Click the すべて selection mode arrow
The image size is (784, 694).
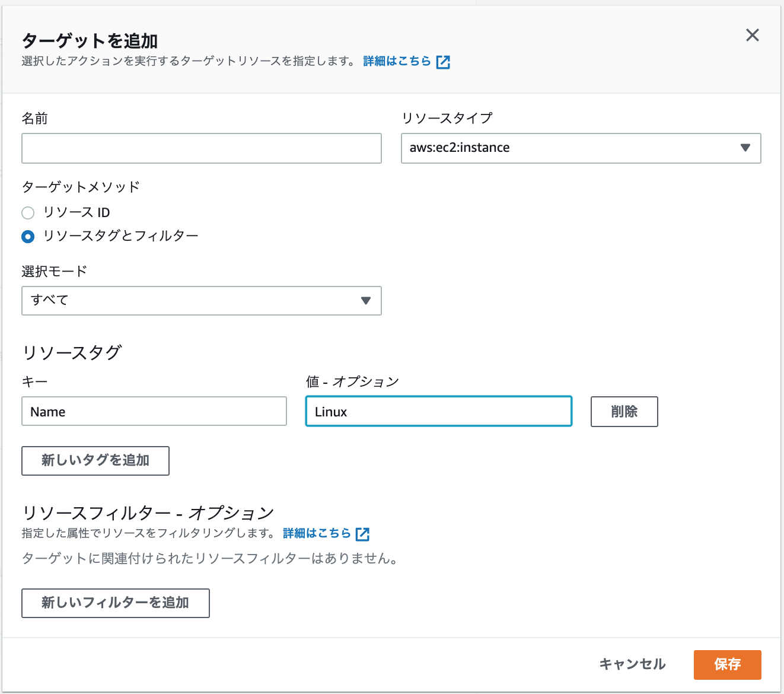(x=366, y=301)
